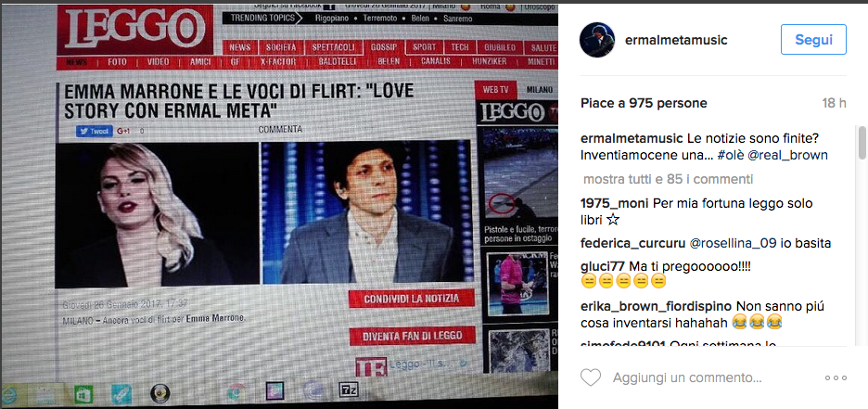Image resolution: width=868 pixels, height=409 pixels.
Task: Open the three-dot options menu
Action: pyautogui.click(x=836, y=378)
